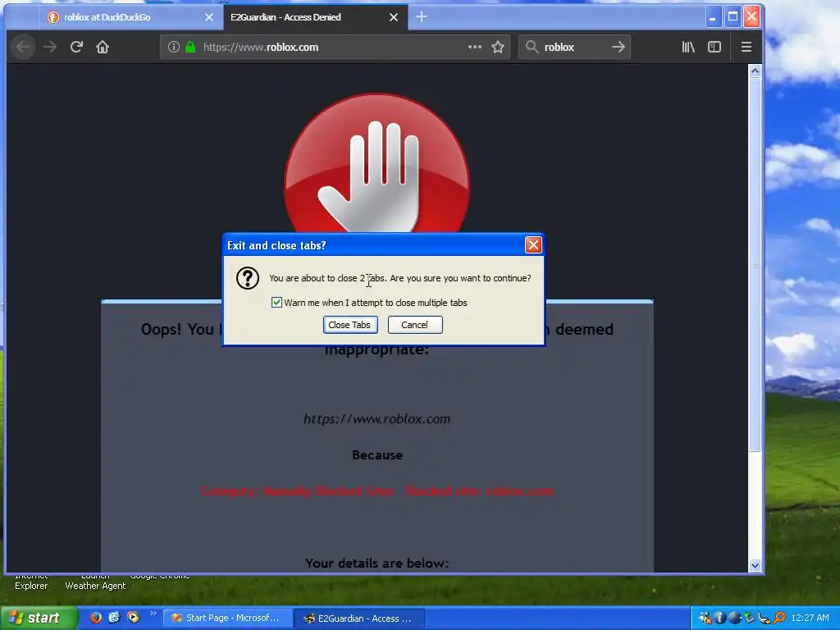Expand the quick launch overflow chevron
The height and width of the screenshot is (630, 840).
[x=153, y=614]
